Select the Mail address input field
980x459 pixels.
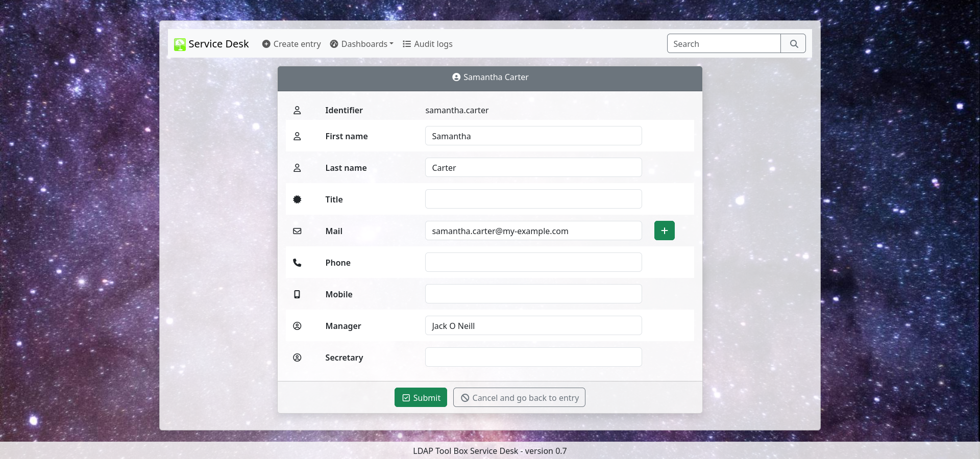click(533, 231)
